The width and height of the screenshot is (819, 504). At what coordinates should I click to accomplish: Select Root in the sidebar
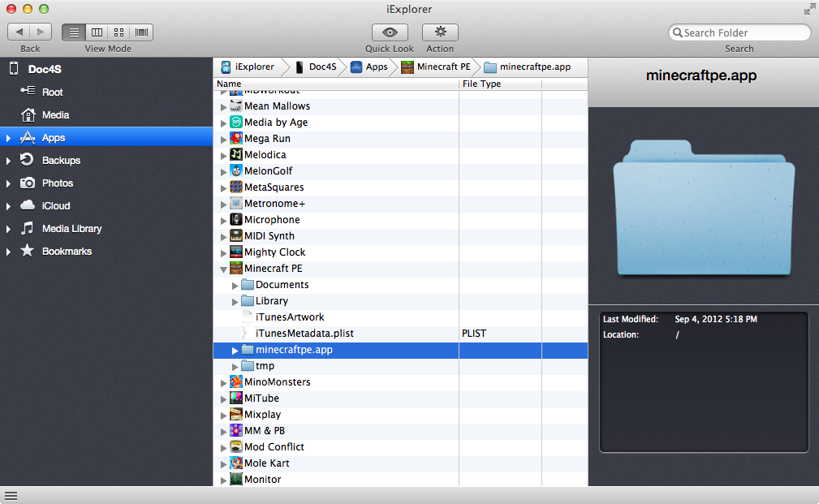[x=53, y=93]
